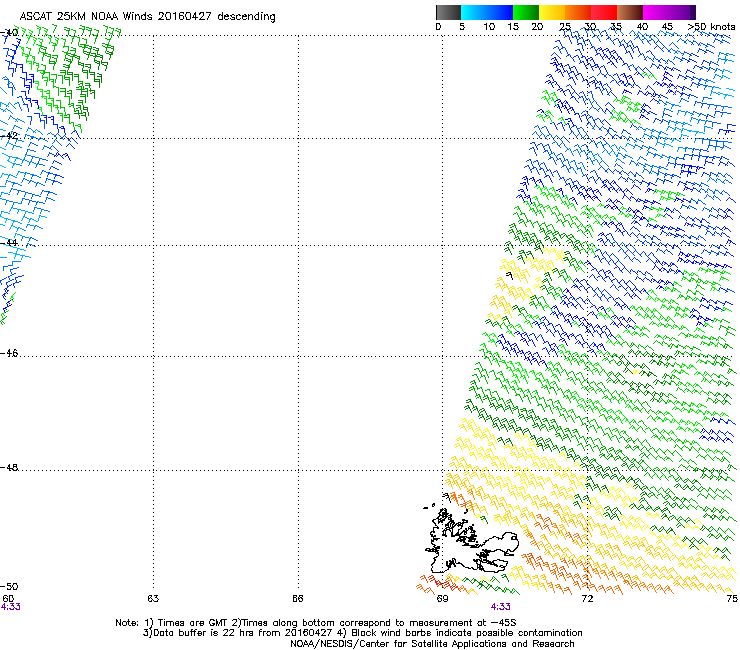Click the "-48" latitude axis label
The height and width of the screenshot is (650, 740).
pyautogui.click(x=9, y=467)
